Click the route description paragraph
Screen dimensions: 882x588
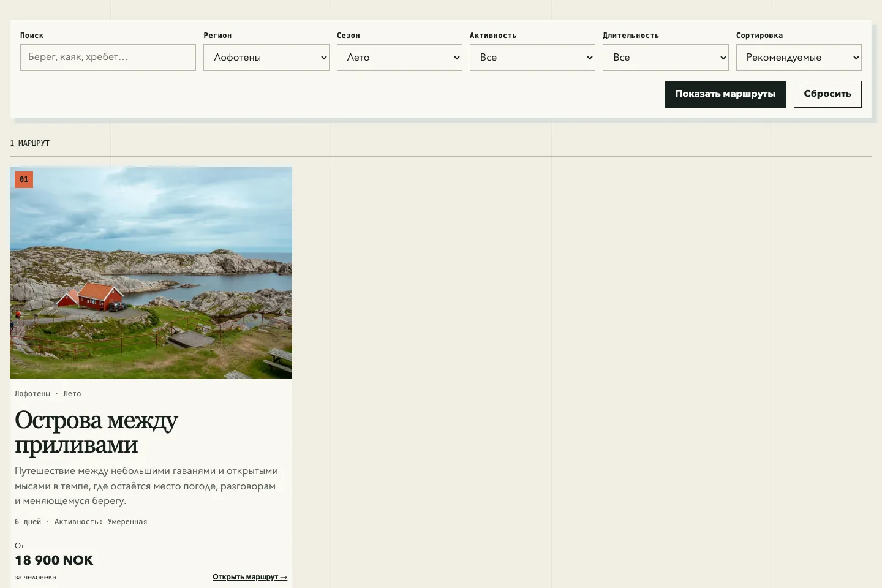146,486
